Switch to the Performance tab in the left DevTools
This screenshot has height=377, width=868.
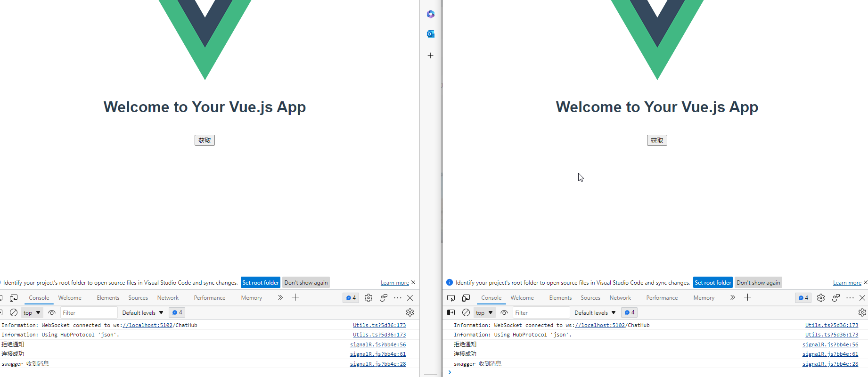(x=210, y=298)
